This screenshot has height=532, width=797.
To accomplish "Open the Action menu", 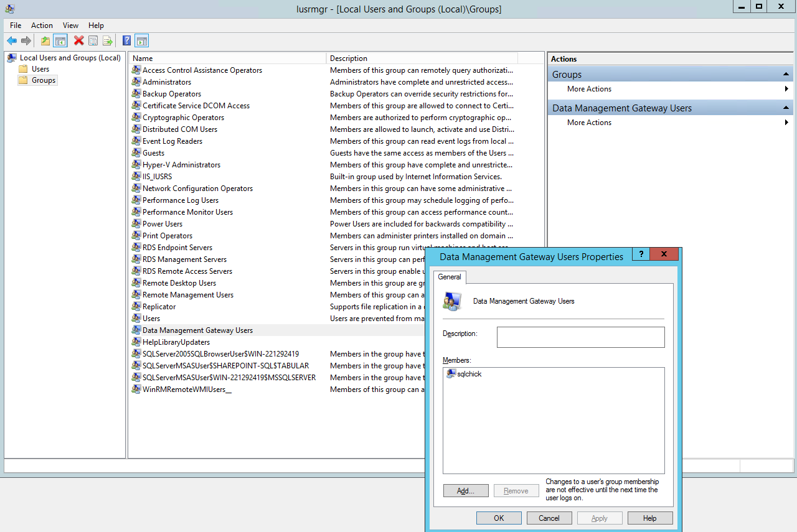I will (42, 26).
